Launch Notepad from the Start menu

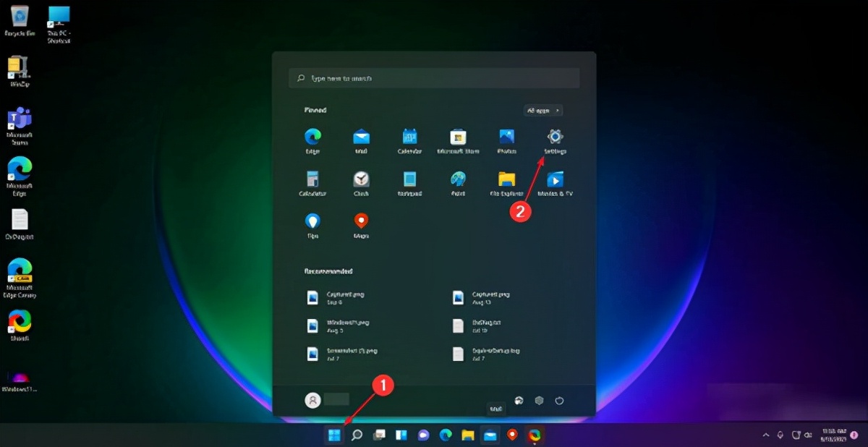coord(409,183)
